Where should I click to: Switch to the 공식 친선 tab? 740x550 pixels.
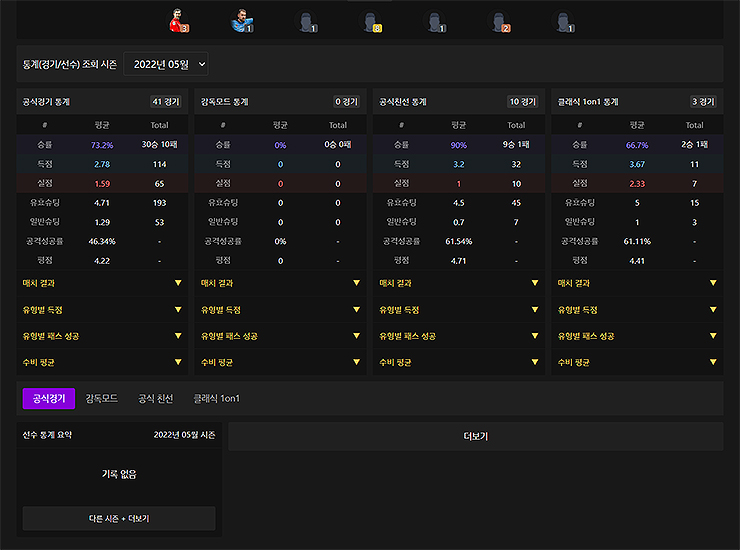(155, 398)
